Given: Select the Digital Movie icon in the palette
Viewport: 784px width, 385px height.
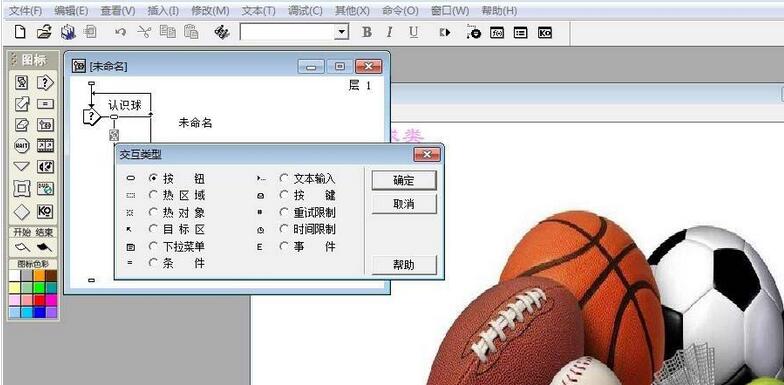Looking at the screenshot, I should (46, 146).
